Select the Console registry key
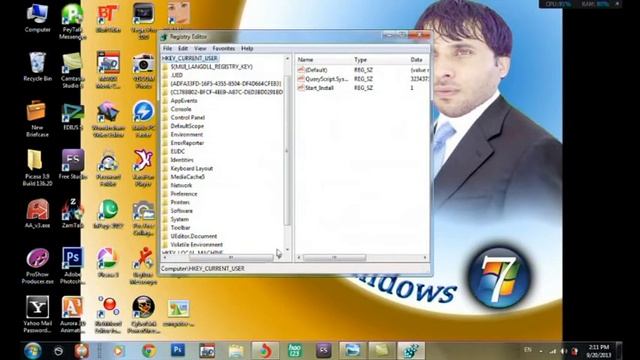The height and width of the screenshot is (360, 640). click(181, 109)
